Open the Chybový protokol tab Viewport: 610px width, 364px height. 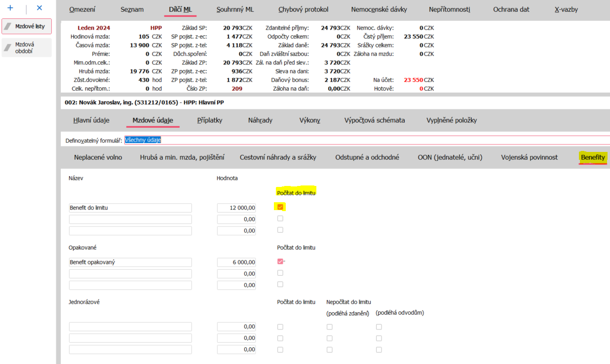(303, 9)
